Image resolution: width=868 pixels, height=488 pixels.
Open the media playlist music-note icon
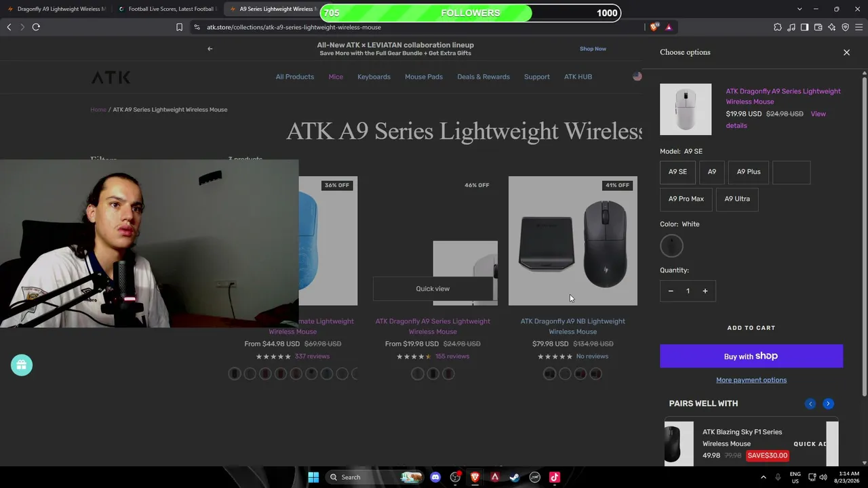tap(791, 27)
